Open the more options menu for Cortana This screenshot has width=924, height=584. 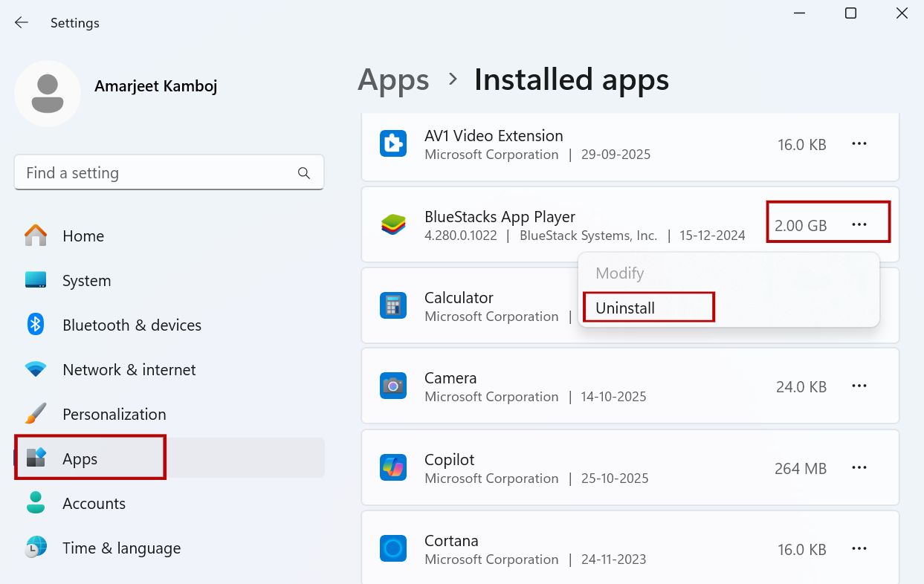(859, 548)
